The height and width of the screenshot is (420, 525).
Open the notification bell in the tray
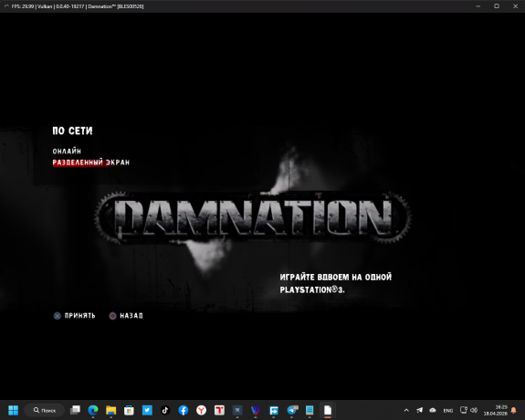click(514, 410)
